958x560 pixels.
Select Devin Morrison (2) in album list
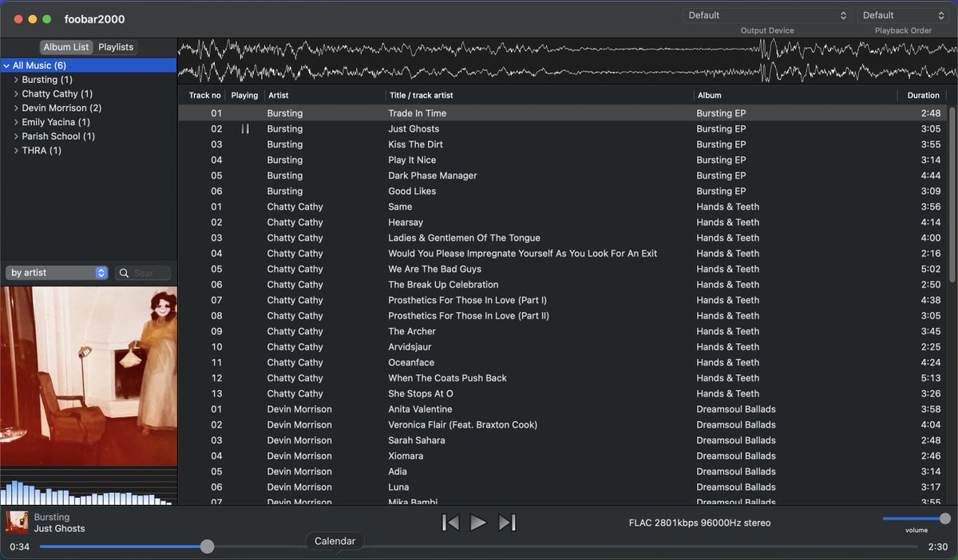(x=61, y=108)
